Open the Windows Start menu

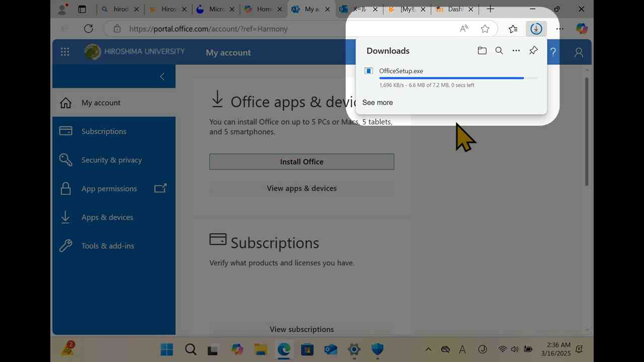tap(167, 349)
